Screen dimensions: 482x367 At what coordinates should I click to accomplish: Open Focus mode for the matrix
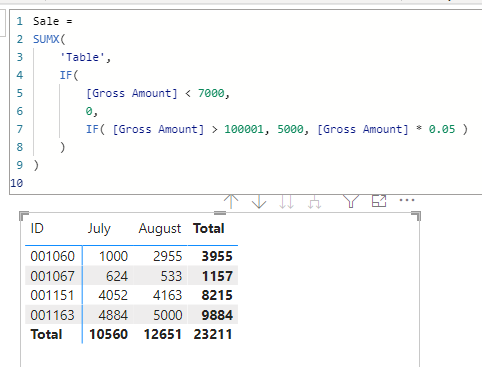379,201
